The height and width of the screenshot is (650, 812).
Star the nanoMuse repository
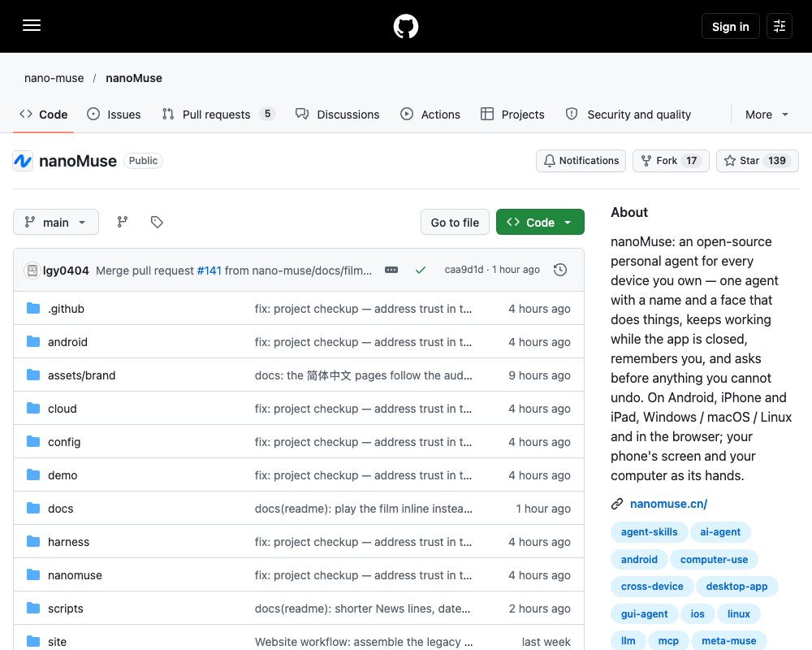[x=757, y=161]
